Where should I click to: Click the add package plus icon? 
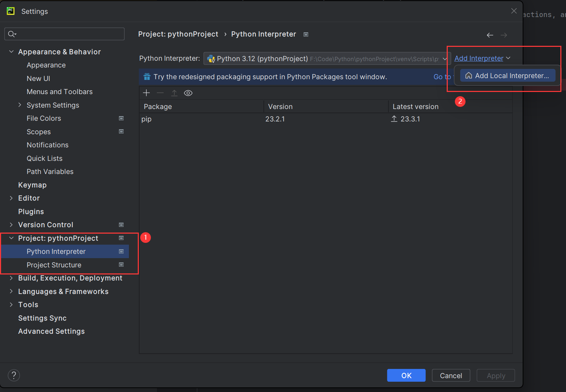point(146,93)
